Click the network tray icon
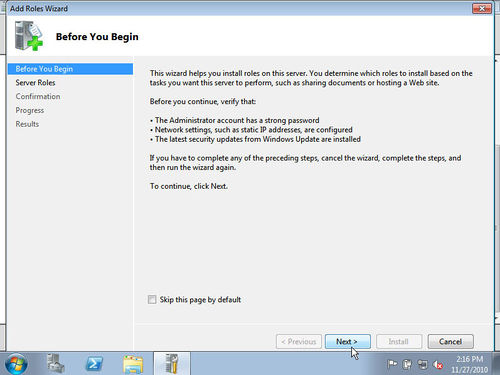 422,364
